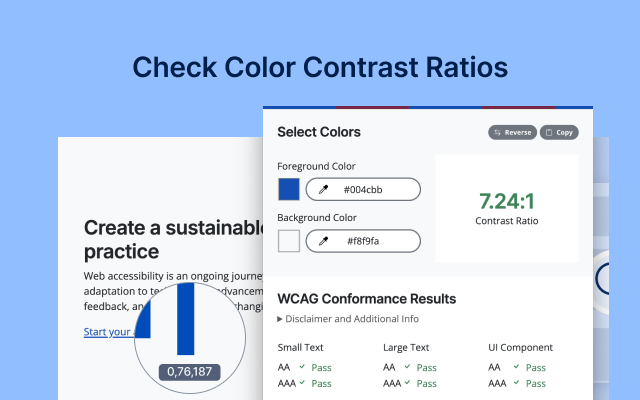Click the UI Component AAA pass checkmark
The width and height of the screenshot is (640, 400).
point(516,383)
